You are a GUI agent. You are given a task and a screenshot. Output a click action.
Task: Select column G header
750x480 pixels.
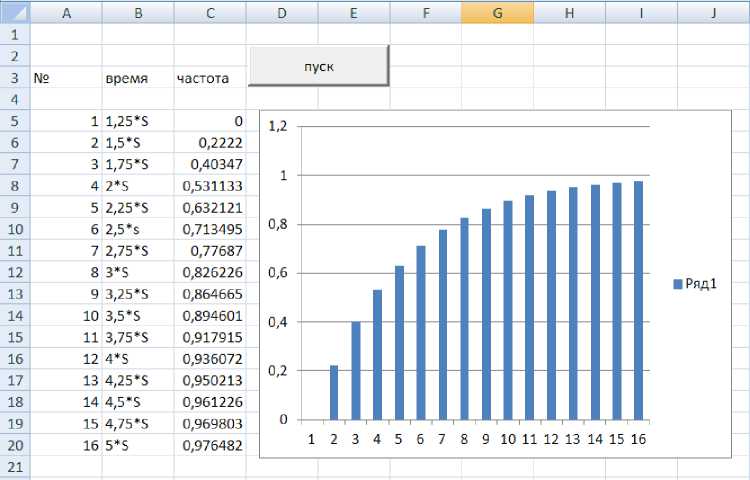[497, 12]
